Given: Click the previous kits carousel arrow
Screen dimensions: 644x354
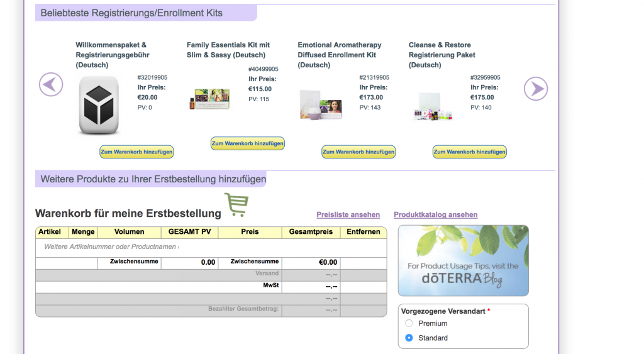Looking at the screenshot, I should [x=51, y=85].
